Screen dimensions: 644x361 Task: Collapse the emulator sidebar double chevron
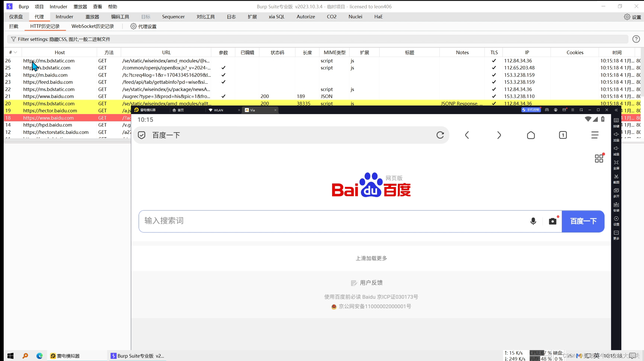[616, 110]
